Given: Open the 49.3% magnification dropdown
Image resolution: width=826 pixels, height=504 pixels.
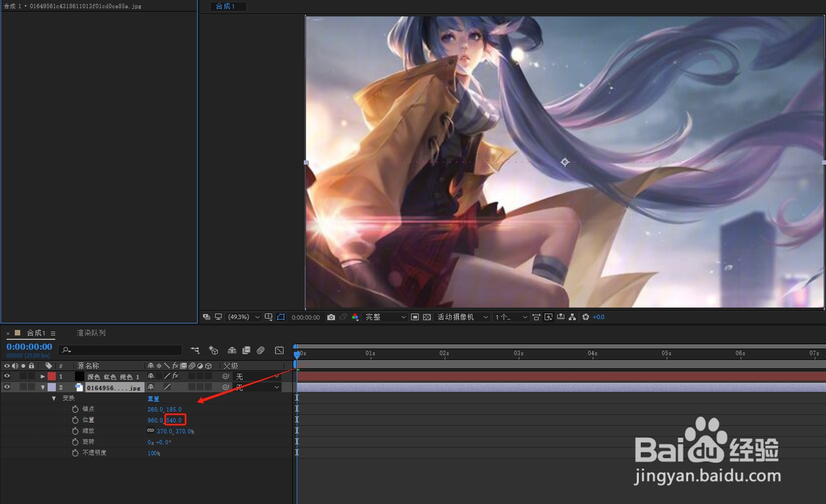Looking at the screenshot, I should 244,317.
